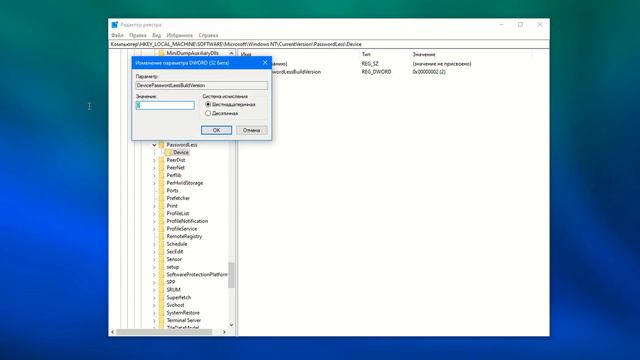Maximize the Registry Editor window

pos(520,24)
